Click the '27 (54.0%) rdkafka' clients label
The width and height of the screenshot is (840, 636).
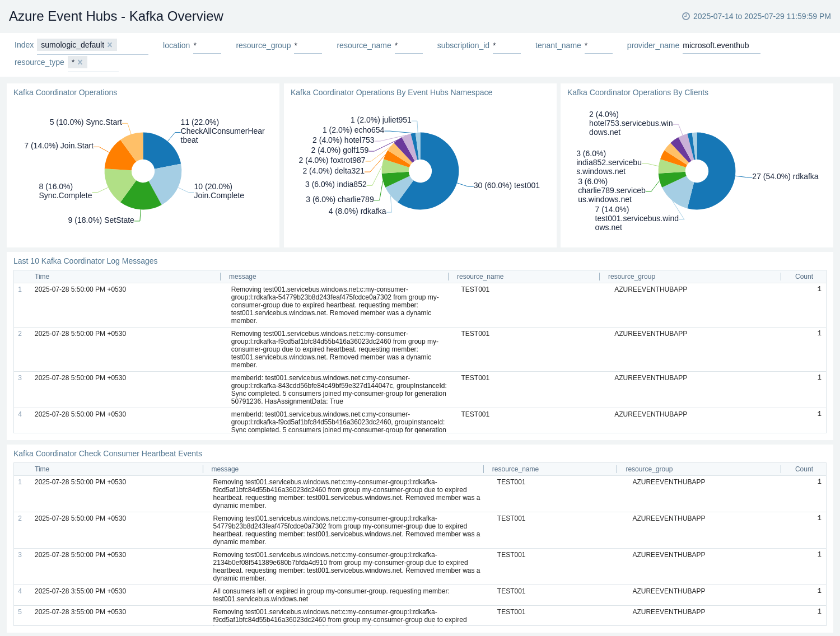click(785, 176)
